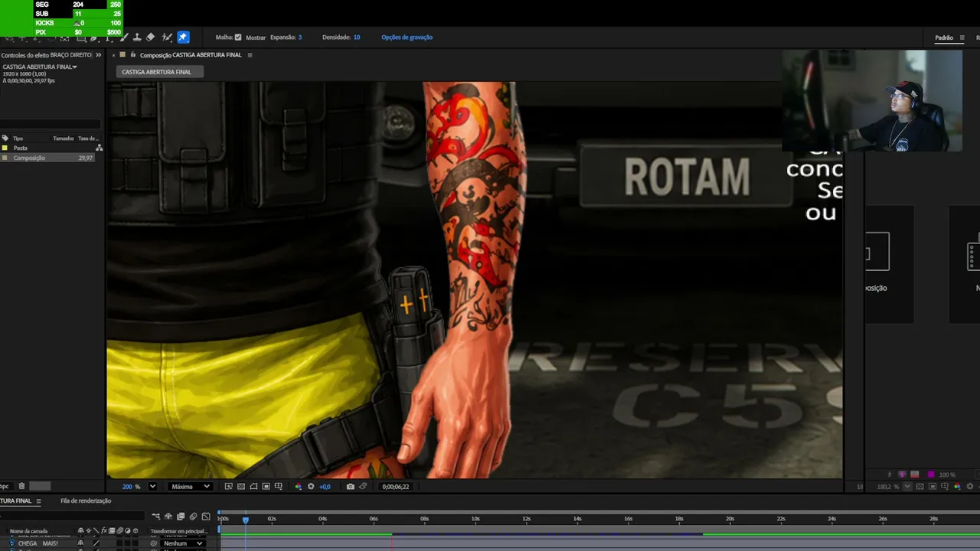Open the grid and guide options in the right viewer
Image resolution: width=980 pixels, height=551 pixels.
click(x=944, y=487)
